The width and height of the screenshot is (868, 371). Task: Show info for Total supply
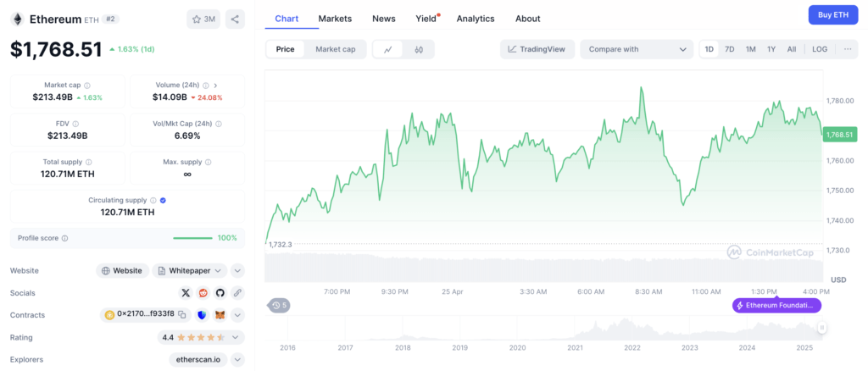coord(89,162)
